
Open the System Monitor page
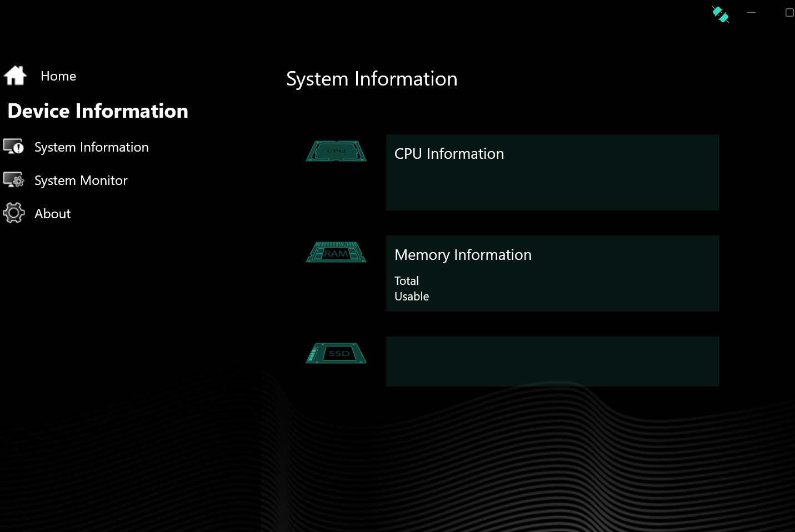click(x=81, y=180)
